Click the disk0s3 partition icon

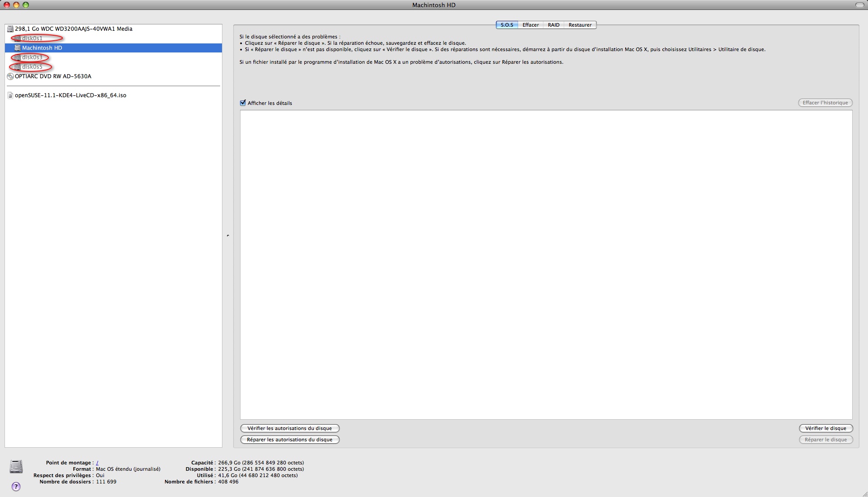tap(18, 57)
